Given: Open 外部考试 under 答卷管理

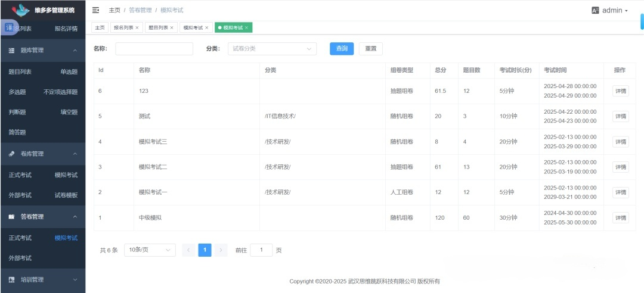Looking at the screenshot, I should [x=20, y=258].
